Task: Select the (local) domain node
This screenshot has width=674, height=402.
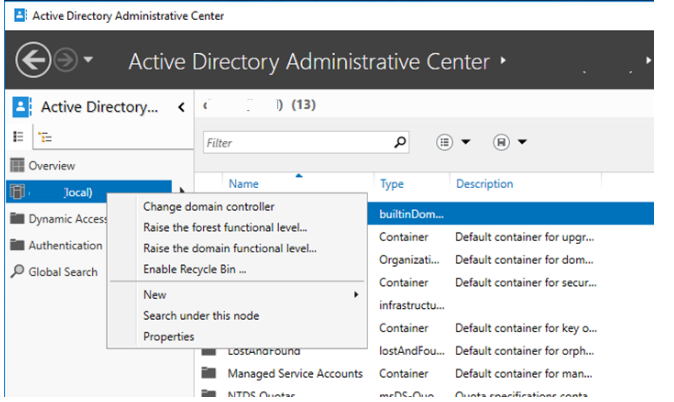Action: coord(89,192)
